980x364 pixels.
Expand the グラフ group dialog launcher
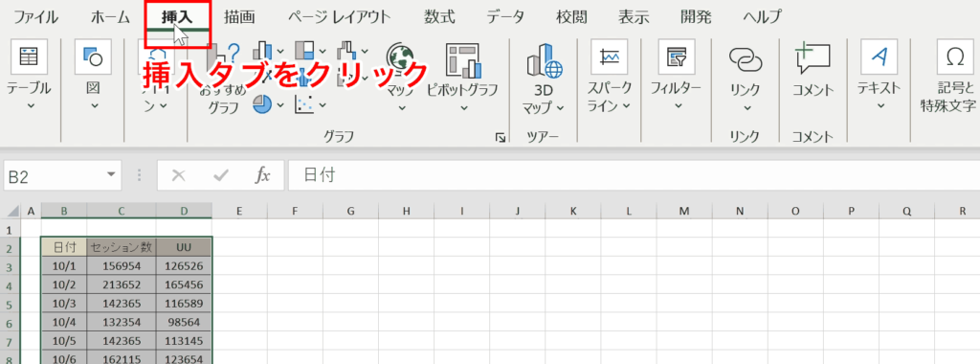(x=500, y=138)
